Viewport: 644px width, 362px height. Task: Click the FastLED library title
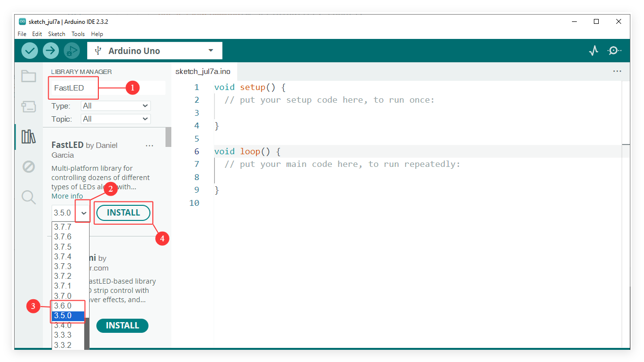[68, 145]
